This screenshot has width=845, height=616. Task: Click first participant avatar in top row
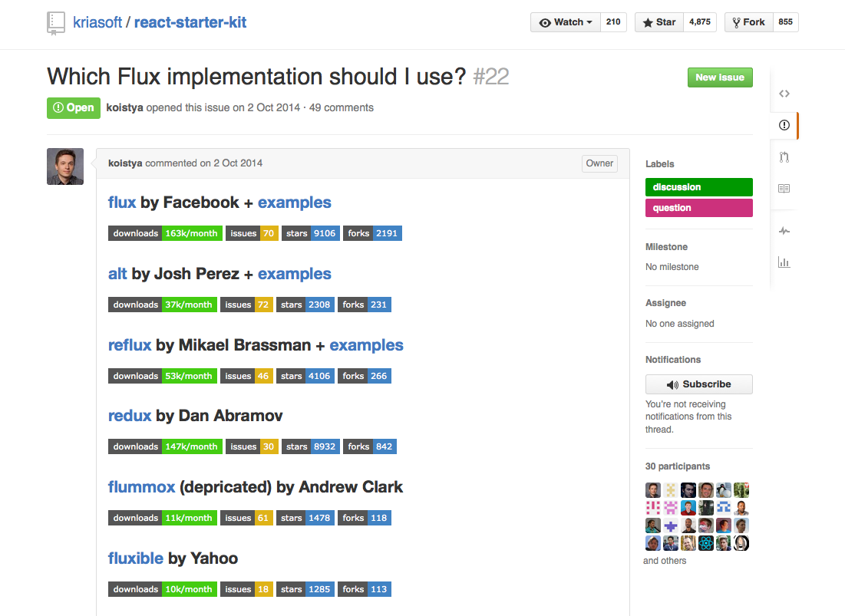click(653, 490)
